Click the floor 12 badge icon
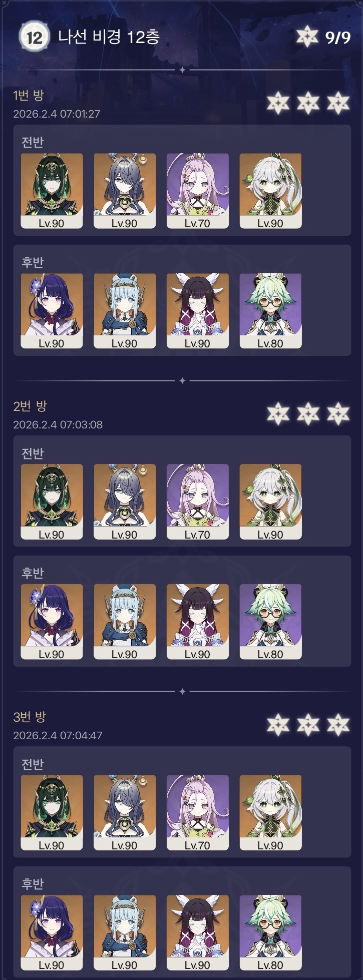The image size is (363, 980). tap(34, 37)
